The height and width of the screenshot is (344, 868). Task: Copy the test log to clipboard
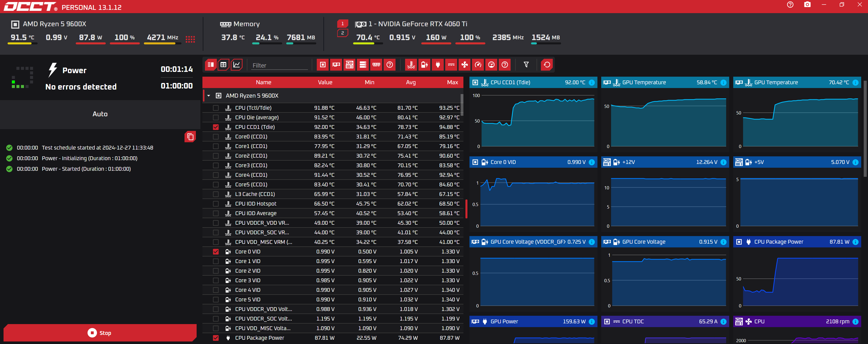[x=190, y=137]
